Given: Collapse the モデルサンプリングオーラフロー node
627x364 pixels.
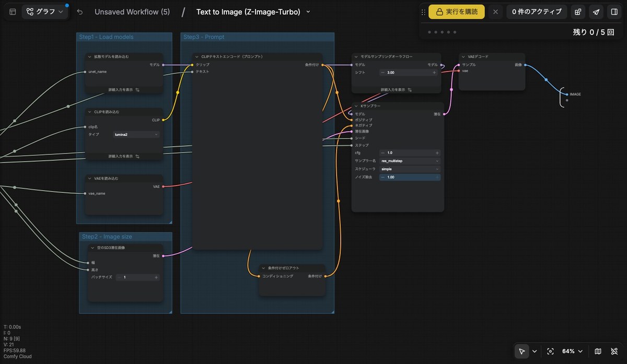Looking at the screenshot, I should [x=356, y=56].
